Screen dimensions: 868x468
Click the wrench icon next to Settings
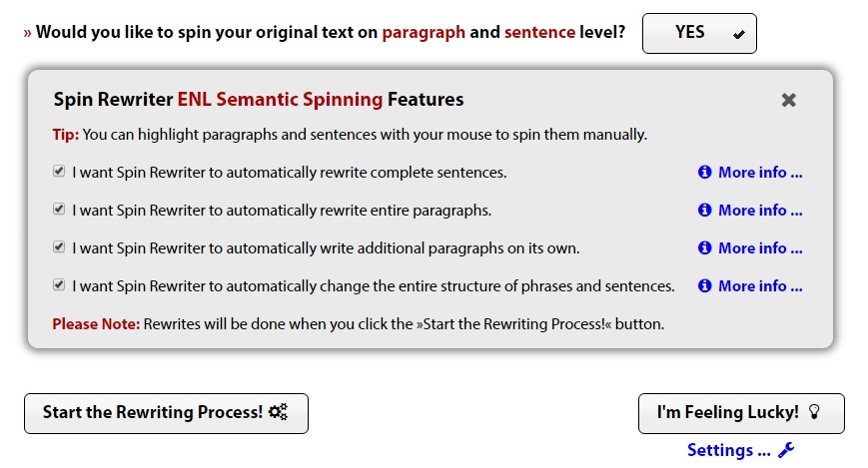[786, 450]
